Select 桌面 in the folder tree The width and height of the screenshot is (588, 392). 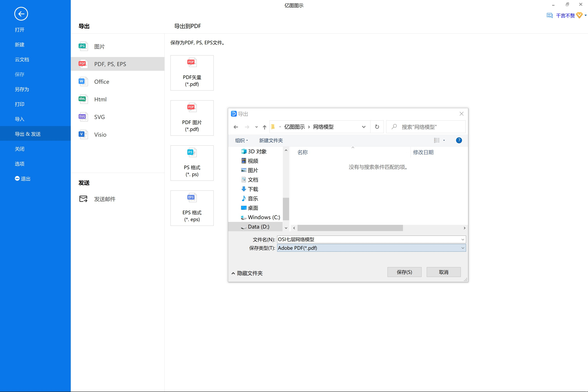pyautogui.click(x=250, y=208)
